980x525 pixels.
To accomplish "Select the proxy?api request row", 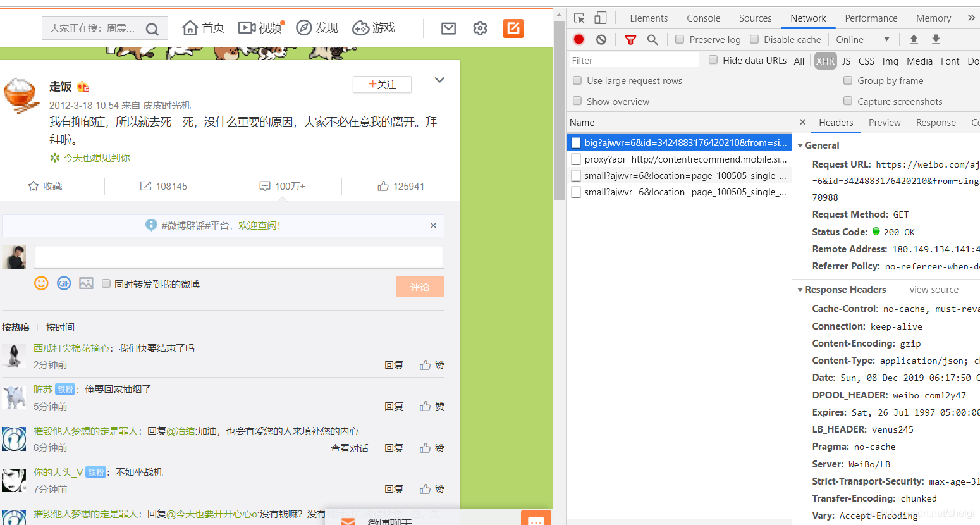I will tap(679, 159).
